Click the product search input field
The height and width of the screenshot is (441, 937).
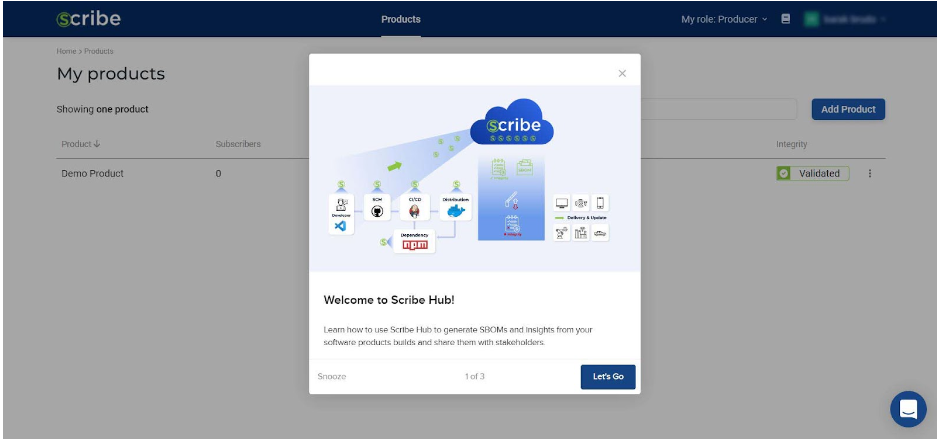(718, 109)
